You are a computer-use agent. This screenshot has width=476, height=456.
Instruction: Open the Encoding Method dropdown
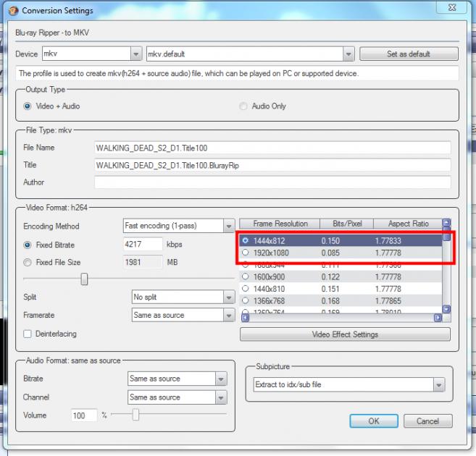[x=228, y=226]
